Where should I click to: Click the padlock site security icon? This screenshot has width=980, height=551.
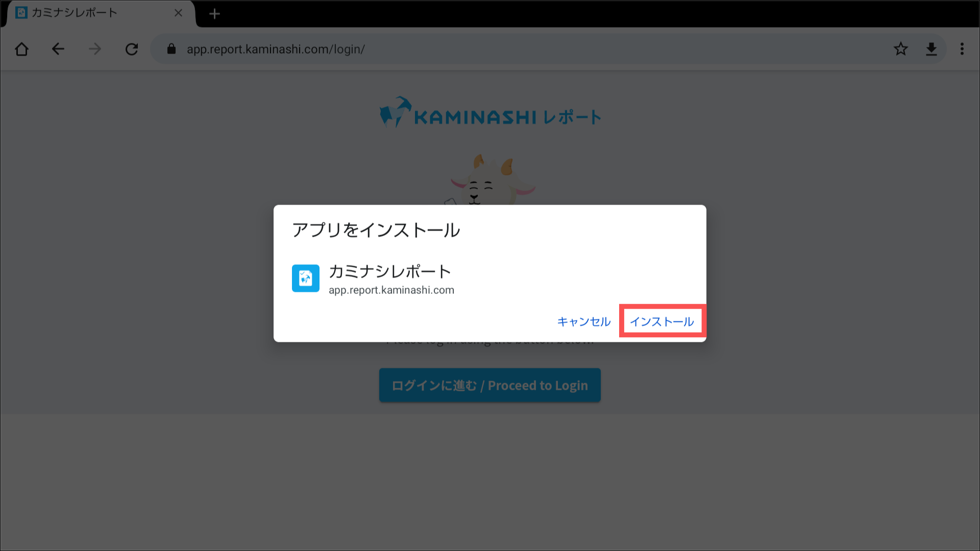171,49
